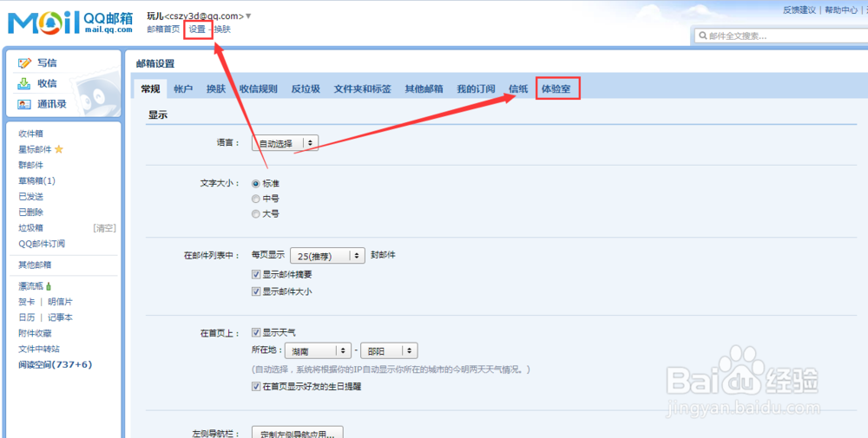Screen dimensions: 868x438
Task: Switch to the 反垃圾 tab
Action: (x=306, y=88)
